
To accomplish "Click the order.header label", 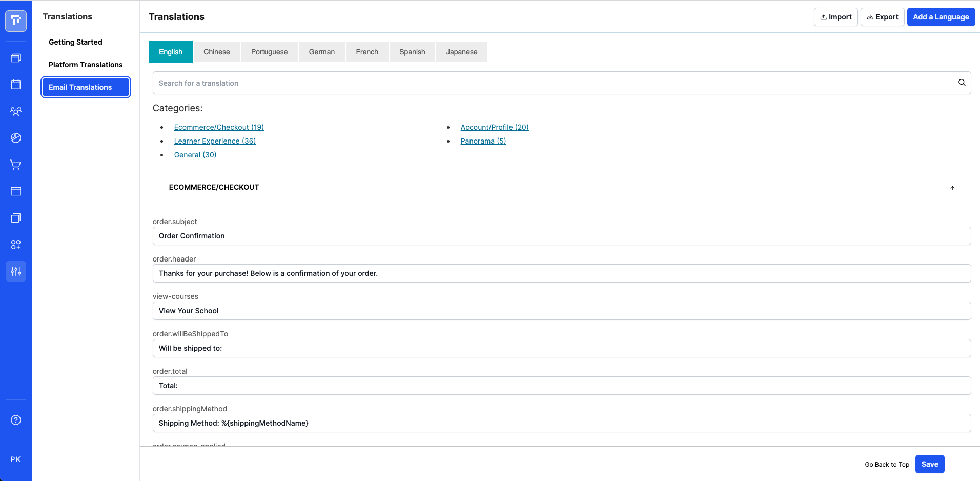I will (174, 259).
